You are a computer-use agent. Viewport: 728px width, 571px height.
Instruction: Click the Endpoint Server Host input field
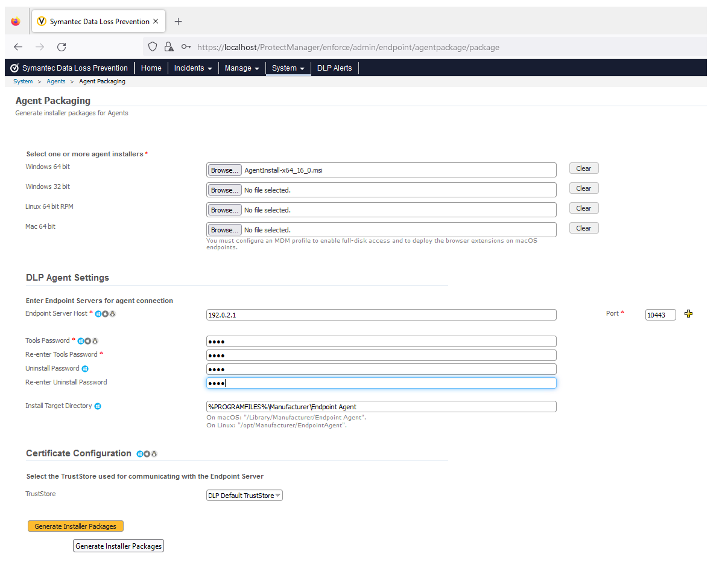pos(381,315)
